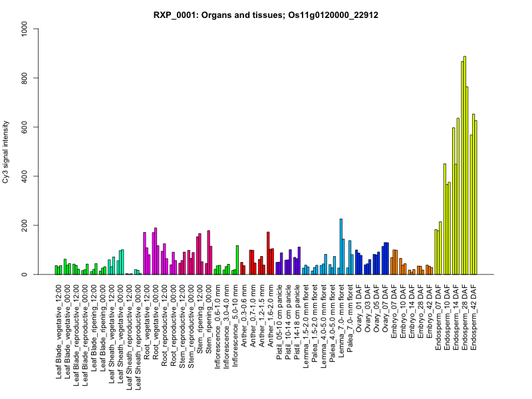532x399 pixels.
Task: Select the tallest magenta Root_vegetative bar
Action: [x=156, y=251]
